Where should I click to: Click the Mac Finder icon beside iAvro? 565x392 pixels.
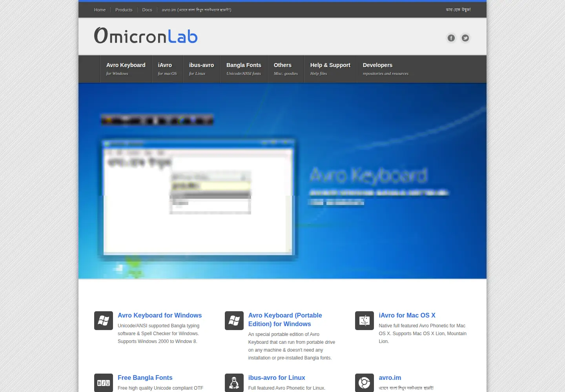point(365,321)
